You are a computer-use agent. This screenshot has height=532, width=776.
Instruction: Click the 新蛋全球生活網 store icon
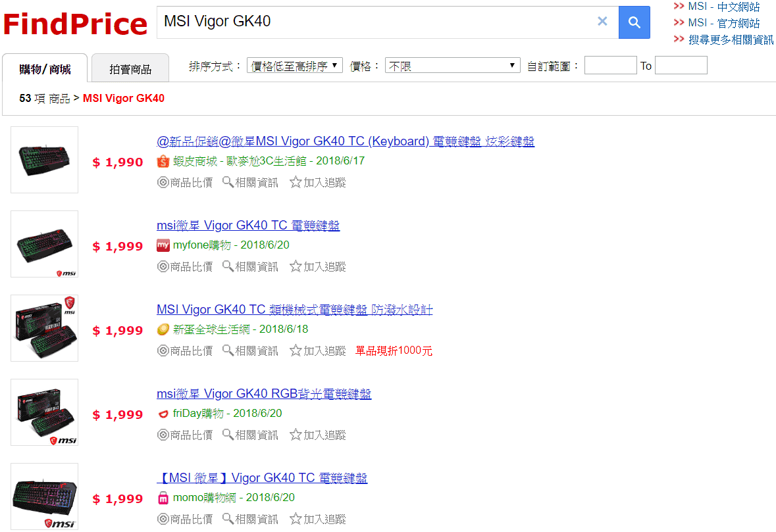click(163, 329)
